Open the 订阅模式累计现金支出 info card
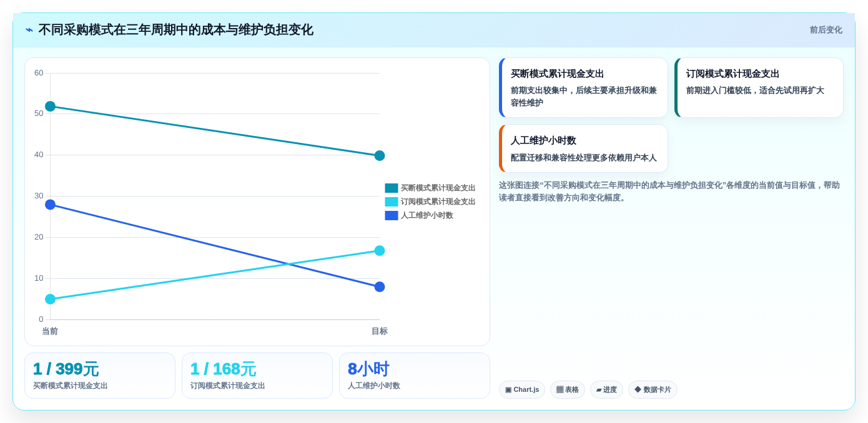868x423 pixels. coord(759,88)
